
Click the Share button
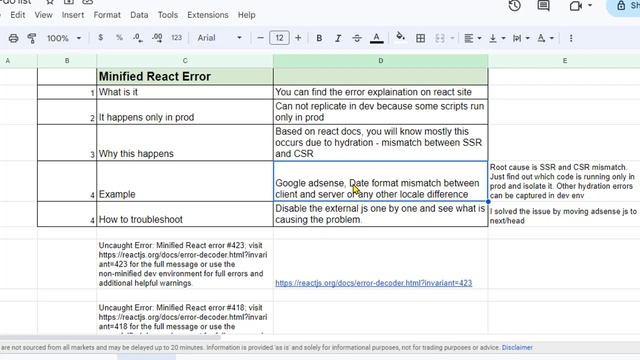(x=623, y=6)
